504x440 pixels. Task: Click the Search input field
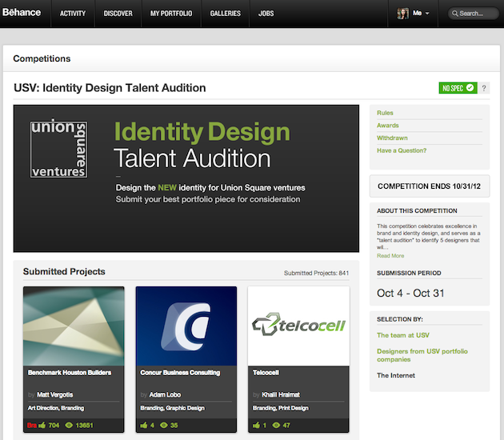tap(473, 14)
